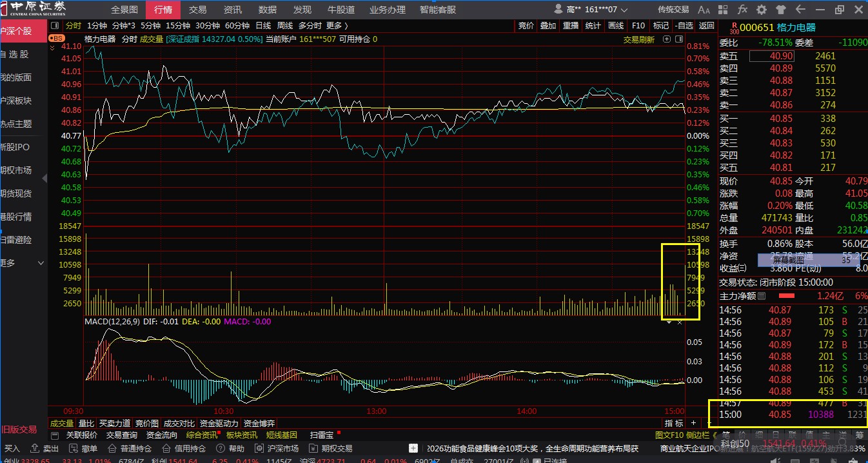Click the 沪深市场 icon
Viewport: 868px width, 463px height.
tap(260, 448)
